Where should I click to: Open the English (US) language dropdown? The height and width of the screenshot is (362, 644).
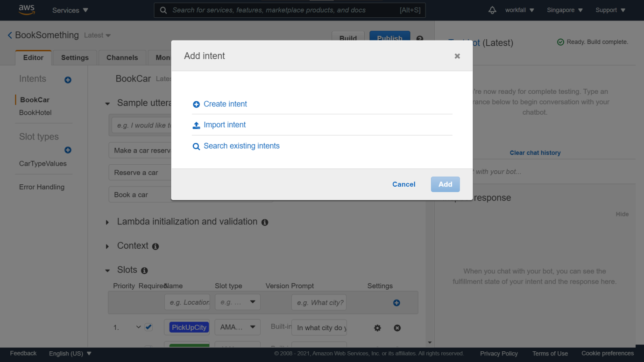(70, 354)
